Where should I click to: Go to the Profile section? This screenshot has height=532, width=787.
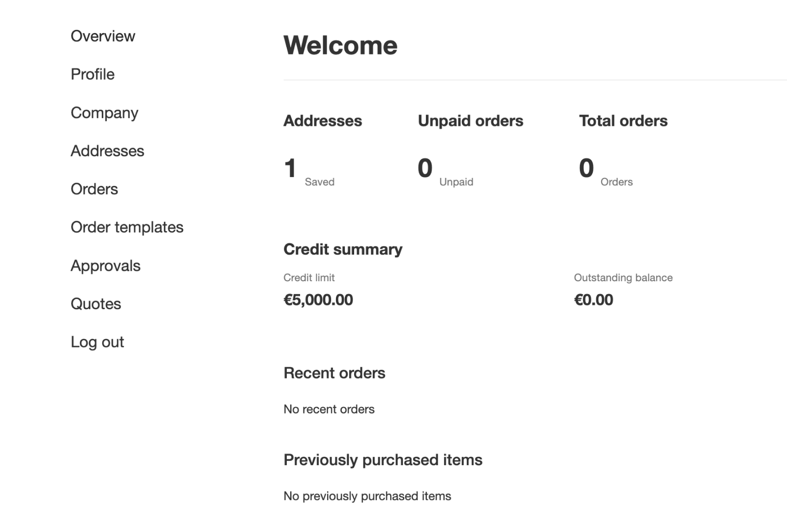92,74
